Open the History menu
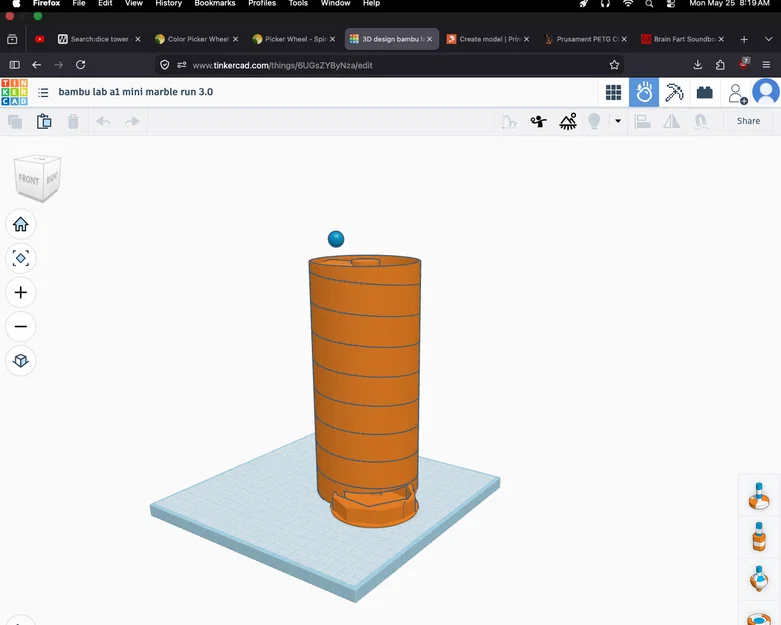This screenshot has width=781, height=625. point(168,3)
